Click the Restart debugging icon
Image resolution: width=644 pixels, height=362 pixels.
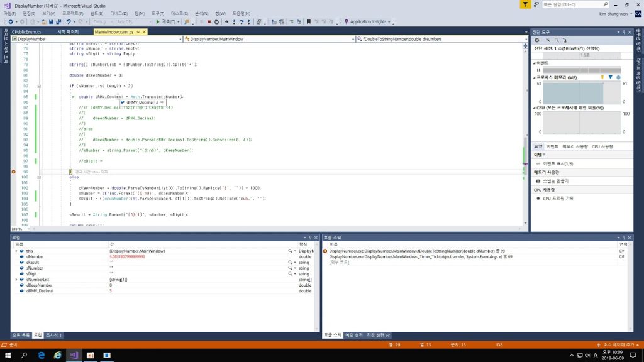click(217, 21)
